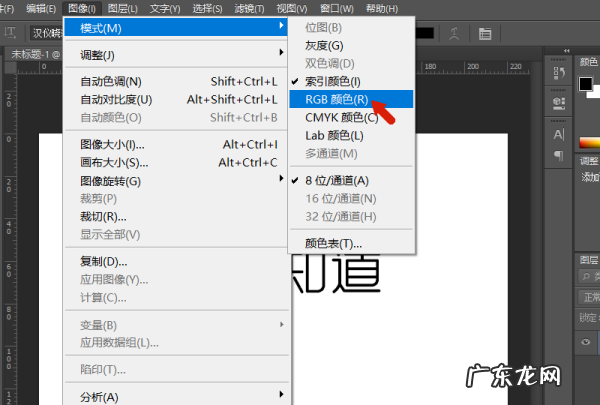Select the checked 索引颜色(I) mode
This screenshot has height=405, width=600.
pos(351,81)
